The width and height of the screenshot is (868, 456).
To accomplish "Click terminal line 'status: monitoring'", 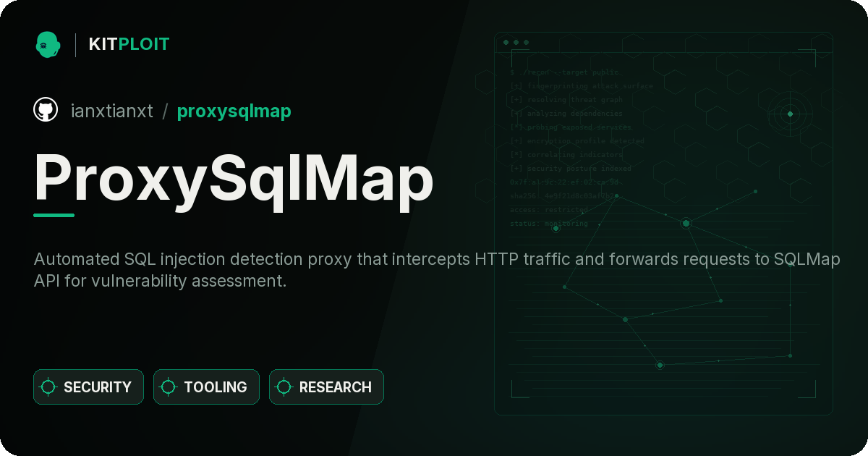I will [x=549, y=224].
